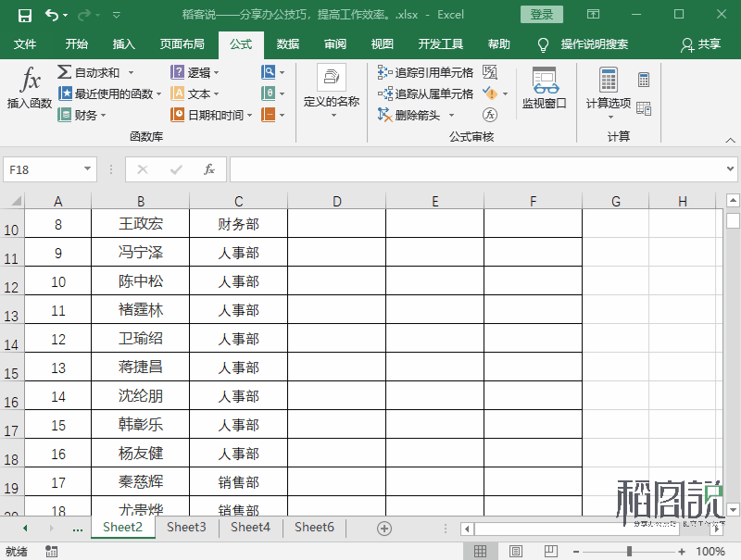This screenshot has height=560, width=741.
Task: Click the Logical functions icon
Action: [177, 72]
